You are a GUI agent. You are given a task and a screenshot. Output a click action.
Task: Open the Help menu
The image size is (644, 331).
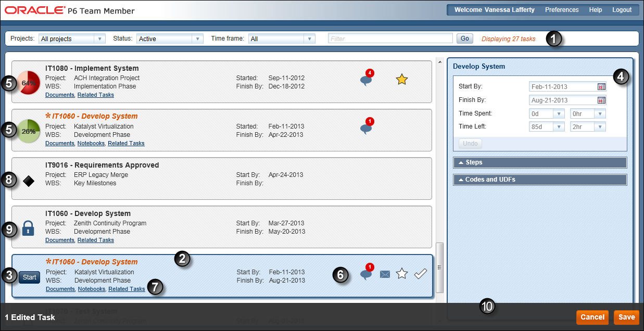596,10
